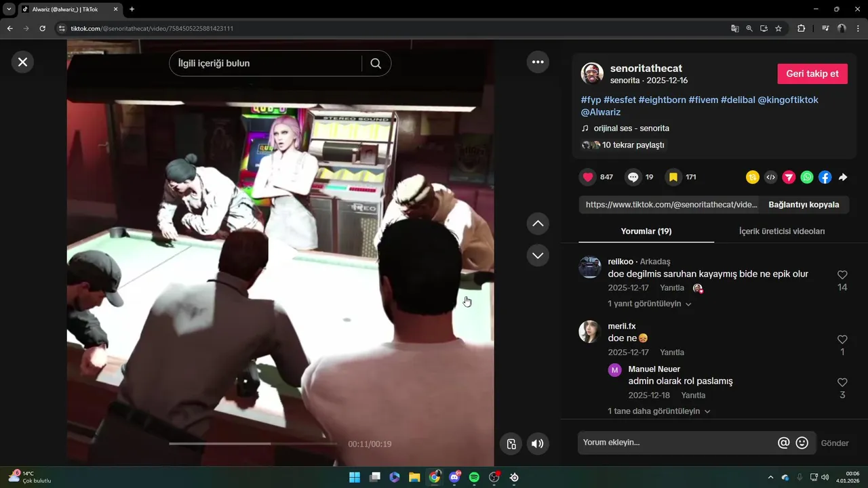
Task: Open media controls icon in Chrome toolbar
Action: pos(825,28)
